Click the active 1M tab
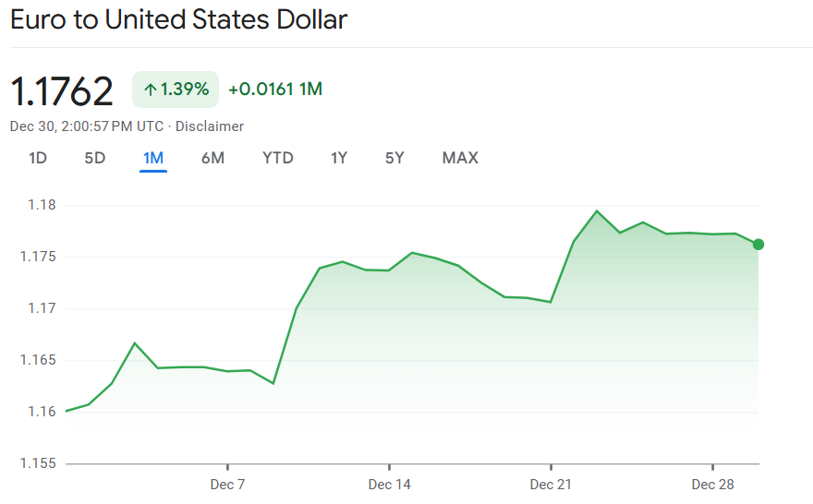This screenshot has width=813, height=504. point(153,158)
